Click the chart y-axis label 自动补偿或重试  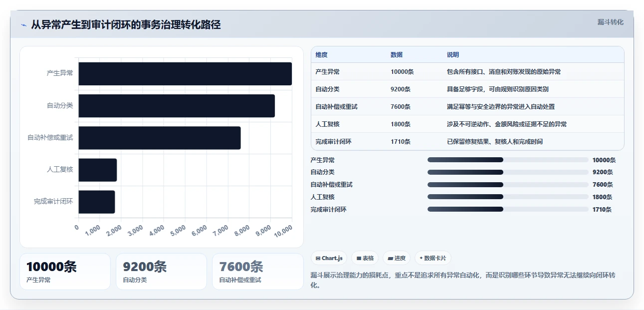pos(50,137)
